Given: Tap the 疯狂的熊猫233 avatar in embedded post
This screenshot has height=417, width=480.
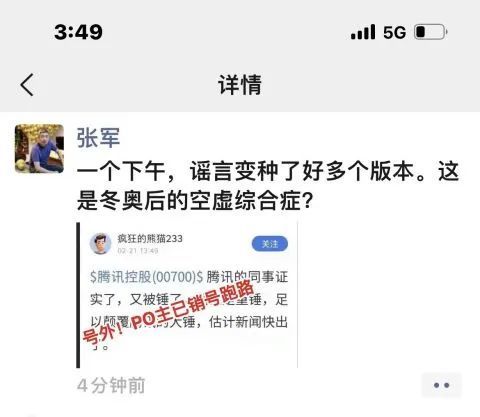Looking at the screenshot, I should (100, 244).
